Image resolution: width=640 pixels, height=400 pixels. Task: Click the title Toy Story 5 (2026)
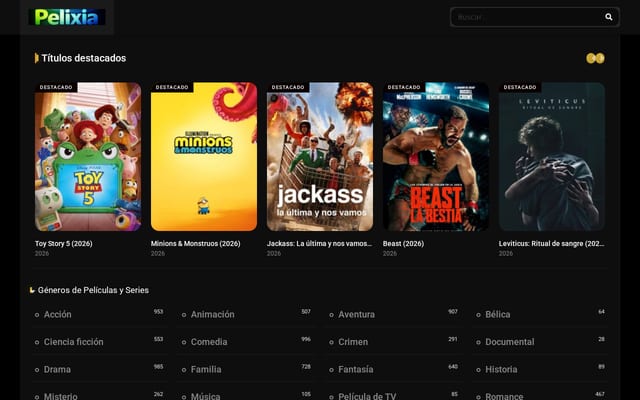(64, 244)
